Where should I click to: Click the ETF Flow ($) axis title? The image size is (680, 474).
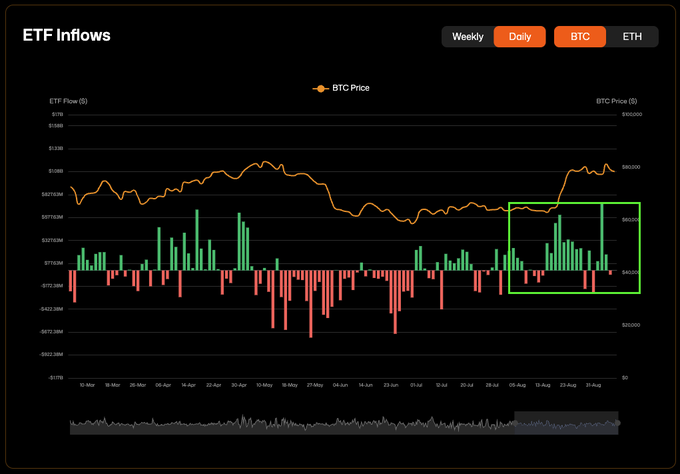pos(68,101)
